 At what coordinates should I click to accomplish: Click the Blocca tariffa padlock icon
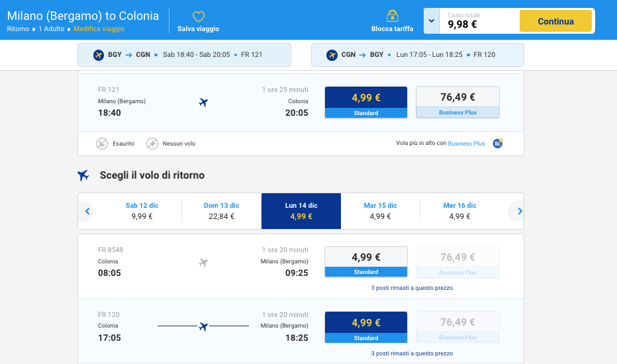(392, 16)
